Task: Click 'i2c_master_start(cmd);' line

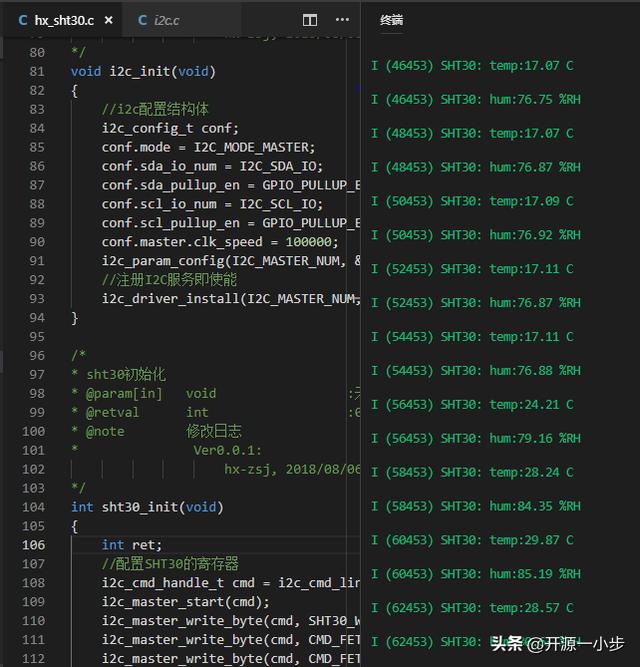Action: (185, 601)
